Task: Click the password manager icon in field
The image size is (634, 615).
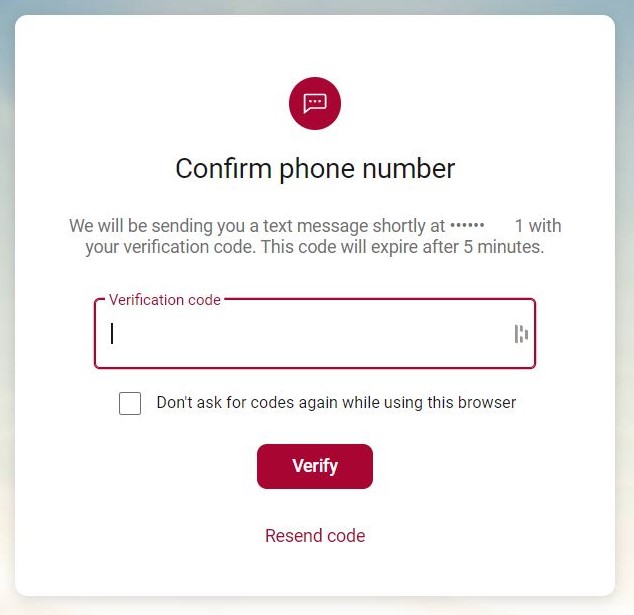Action: [521, 334]
